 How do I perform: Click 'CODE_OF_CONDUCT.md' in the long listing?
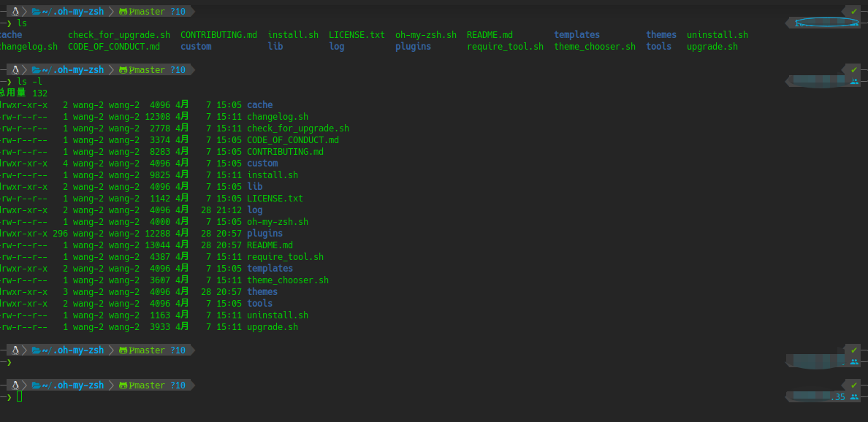(x=293, y=140)
